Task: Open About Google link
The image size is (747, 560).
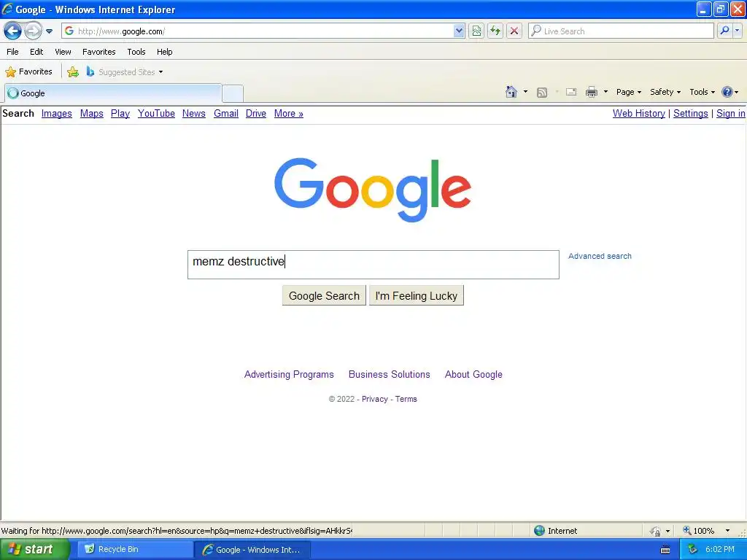Action: (473, 374)
